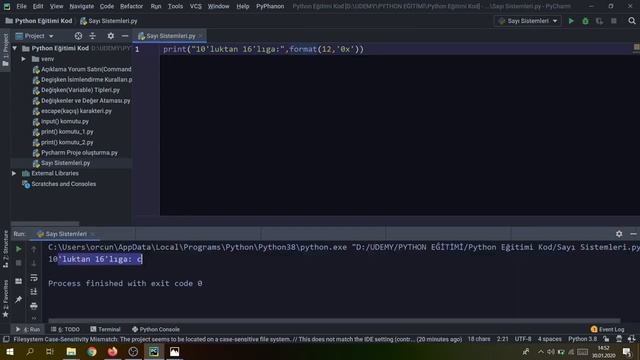
Task: Open Run panel settings gear
Action: (x=619, y=234)
